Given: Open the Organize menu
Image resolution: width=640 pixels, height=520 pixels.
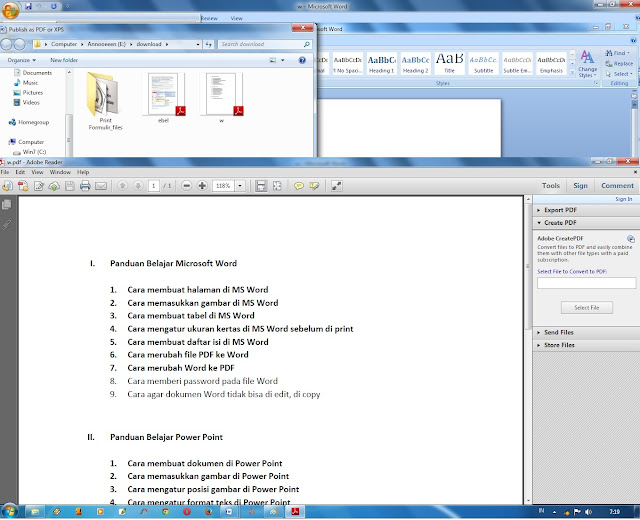Looking at the screenshot, I should tap(21, 60).
